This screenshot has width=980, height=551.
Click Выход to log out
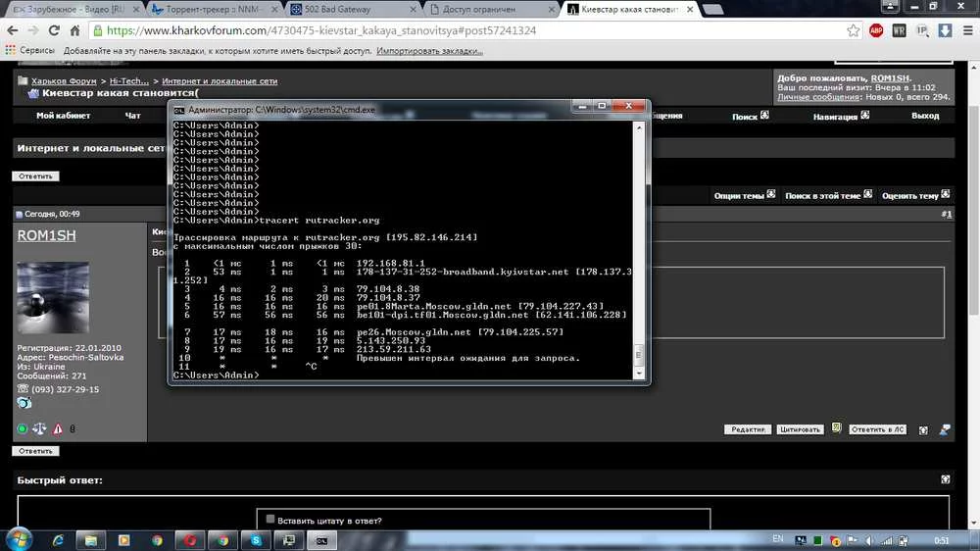pos(925,116)
